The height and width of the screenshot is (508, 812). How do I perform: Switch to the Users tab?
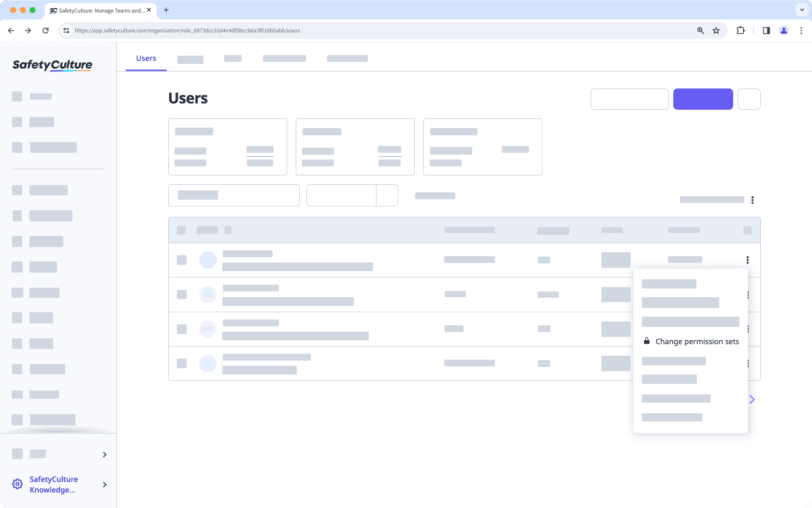[145, 58]
